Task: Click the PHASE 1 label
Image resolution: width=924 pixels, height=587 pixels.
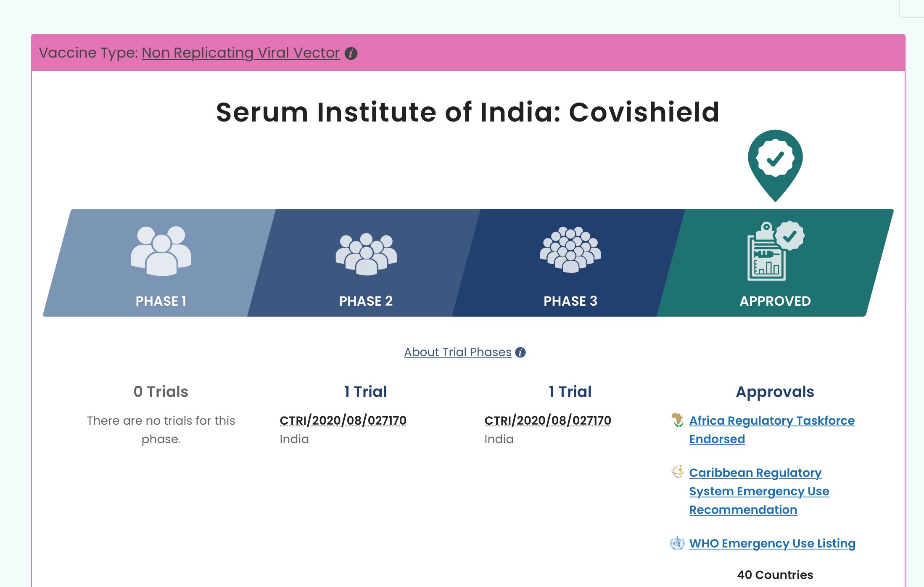Action: coord(161,301)
